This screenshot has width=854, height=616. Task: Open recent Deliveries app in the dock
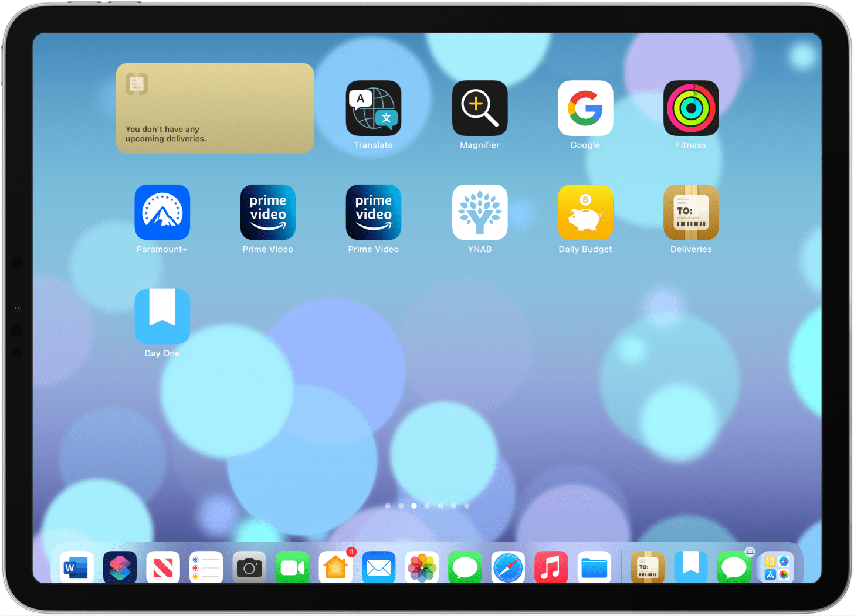pos(648,567)
